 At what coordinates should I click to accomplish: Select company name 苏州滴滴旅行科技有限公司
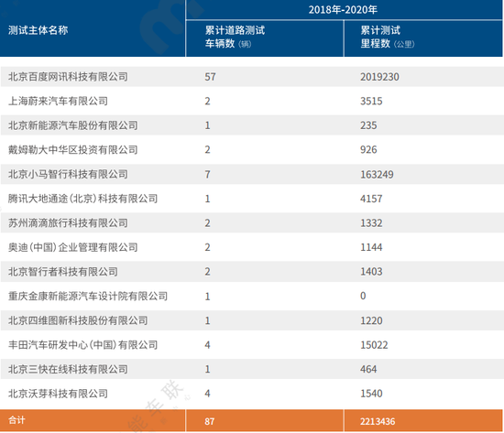click(x=68, y=223)
